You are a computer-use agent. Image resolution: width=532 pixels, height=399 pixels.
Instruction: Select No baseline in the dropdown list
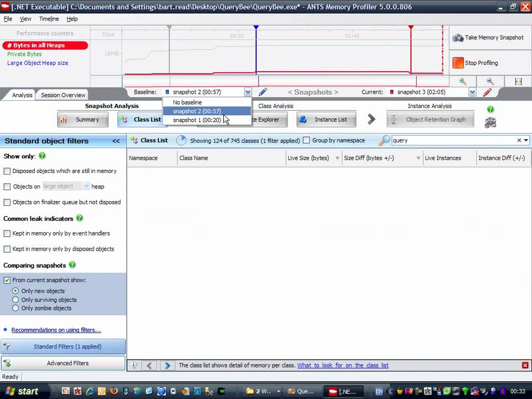click(x=207, y=102)
